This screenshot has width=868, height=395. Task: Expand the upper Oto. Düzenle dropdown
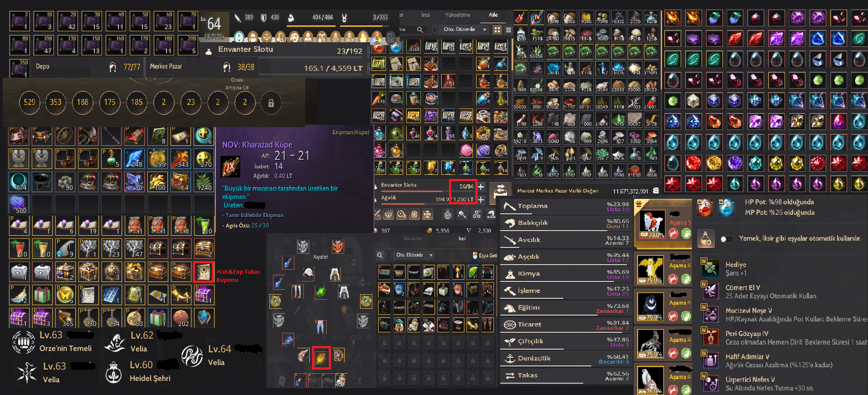coord(485,30)
